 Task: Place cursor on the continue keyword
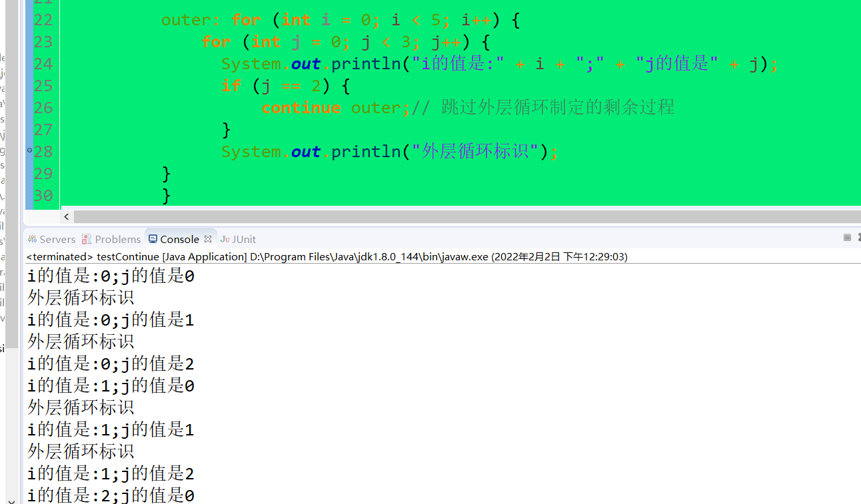coord(301,107)
